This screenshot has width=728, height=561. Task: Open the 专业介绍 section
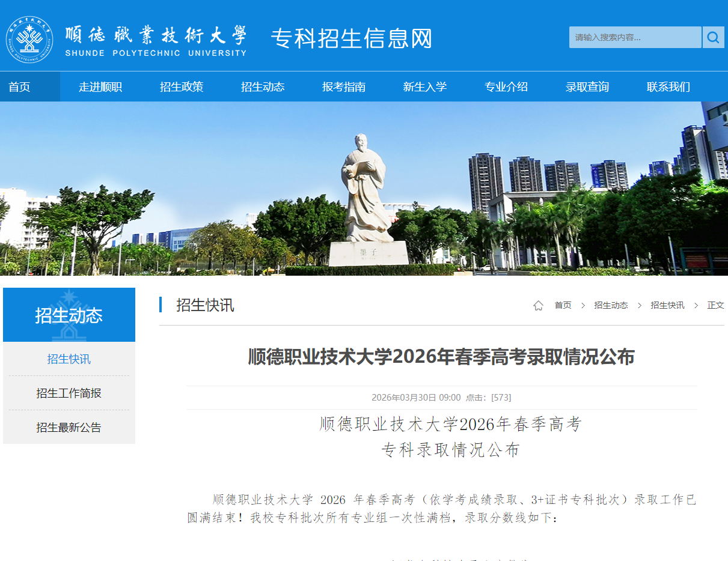point(507,86)
